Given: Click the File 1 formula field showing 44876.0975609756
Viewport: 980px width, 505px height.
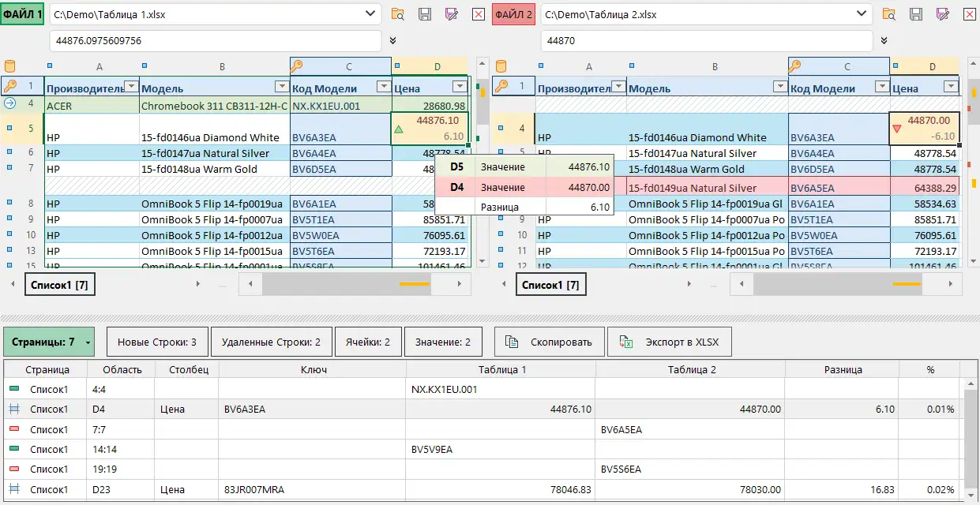Looking at the screenshot, I should click(216, 40).
